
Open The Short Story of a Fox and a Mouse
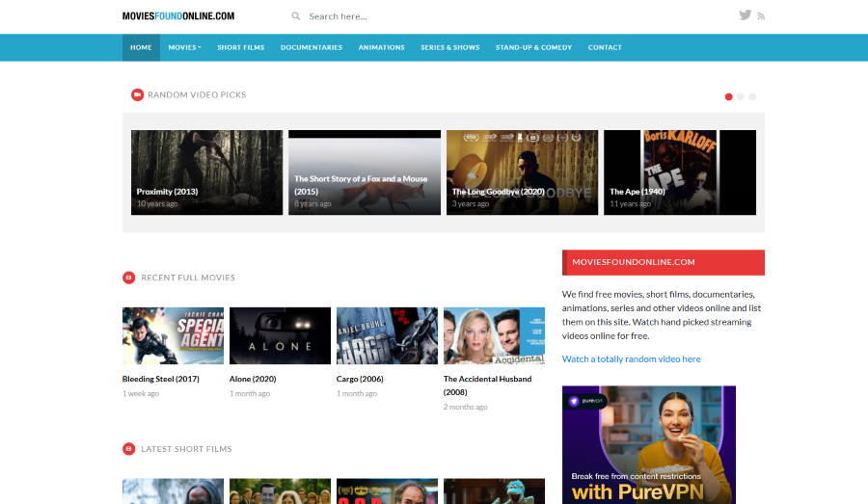click(x=365, y=172)
